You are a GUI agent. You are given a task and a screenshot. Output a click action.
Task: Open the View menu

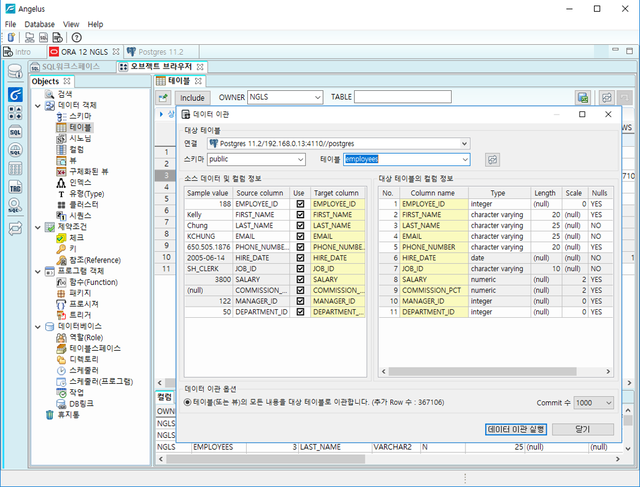[x=71, y=24]
